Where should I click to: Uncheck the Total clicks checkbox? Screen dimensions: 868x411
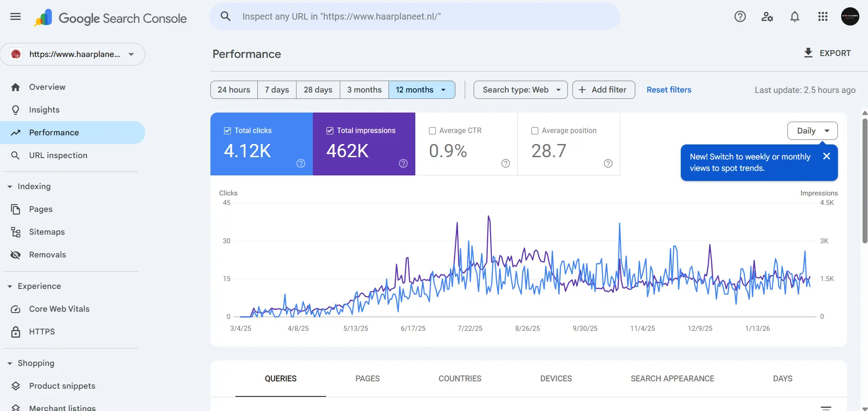pyautogui.click(x=228, y=131)
